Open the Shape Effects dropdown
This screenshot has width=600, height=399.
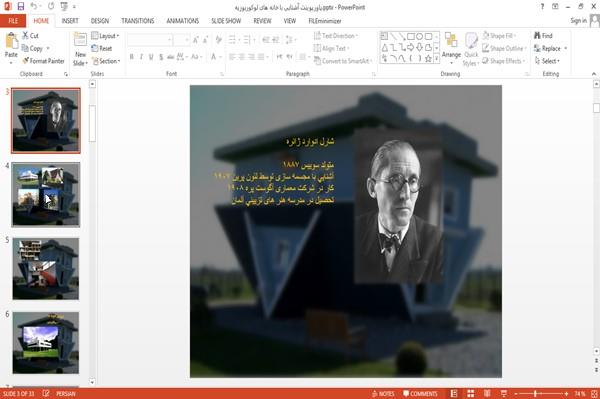(x=503, y=61)
